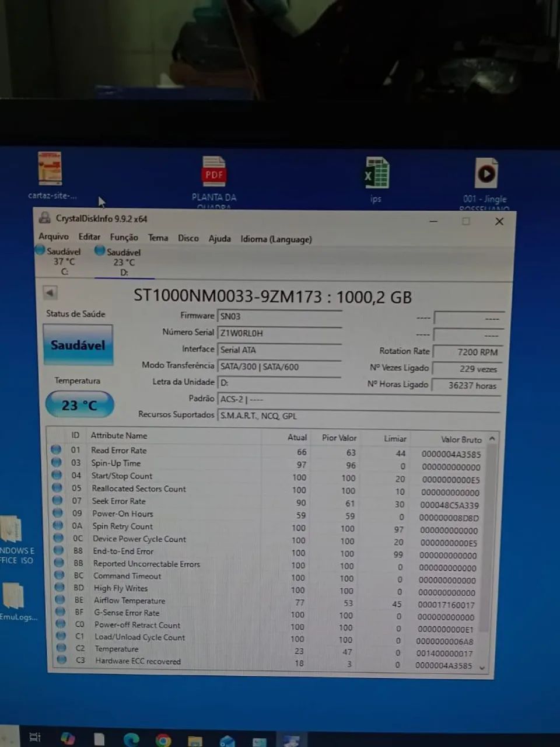Click the status orb for Read Error Rate
Screen dimensions: 560x747
point(56,450)
